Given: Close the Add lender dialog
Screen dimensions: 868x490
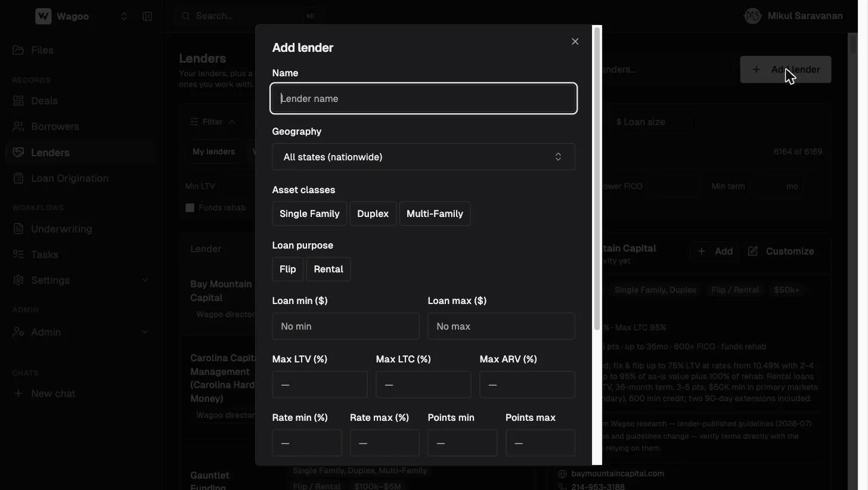Looking at the screenshot, I should [x=575, y=41].
